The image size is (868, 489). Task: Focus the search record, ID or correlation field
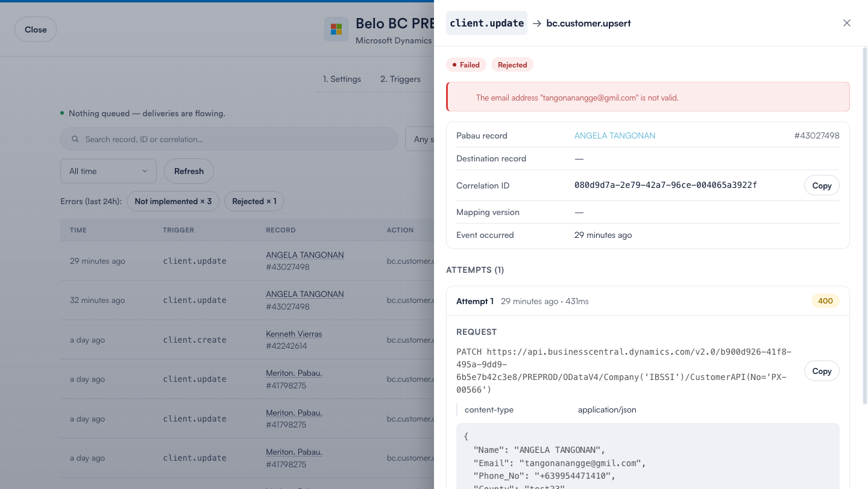click(229, 139)
